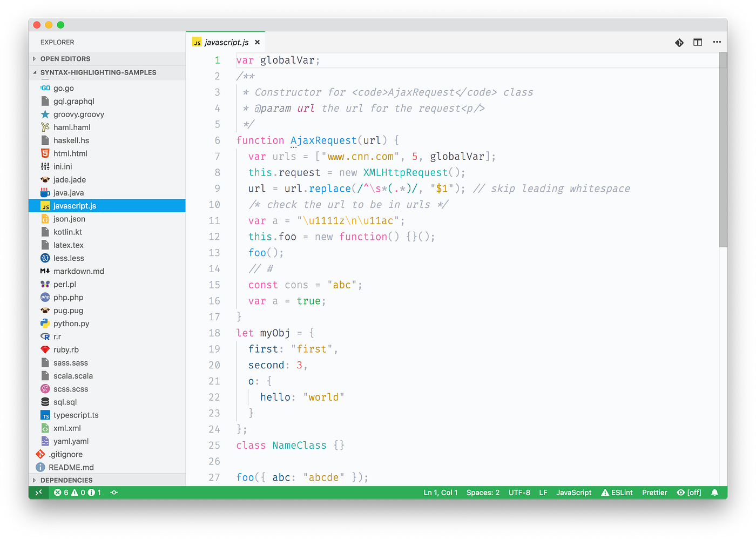This screenshot has width=756, height=539.
Task: Open more editor actions via ellipsis icon
Action: [717, 42]
